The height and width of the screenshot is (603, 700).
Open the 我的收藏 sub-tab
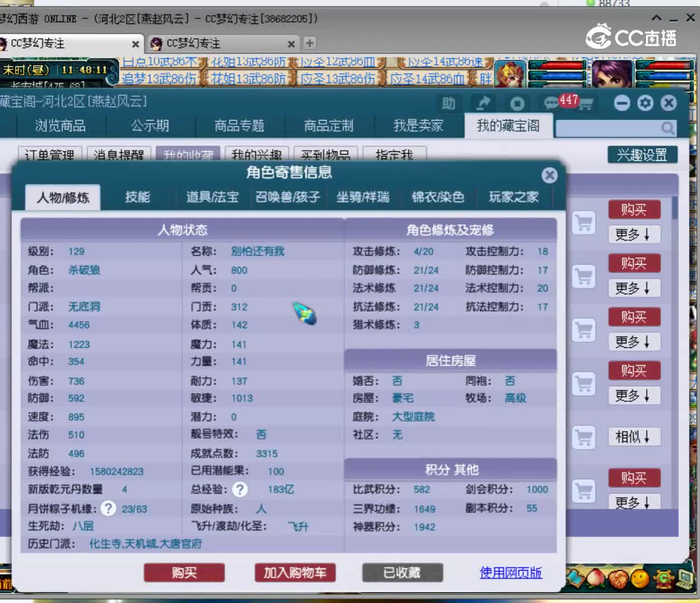tap(188, 155)
